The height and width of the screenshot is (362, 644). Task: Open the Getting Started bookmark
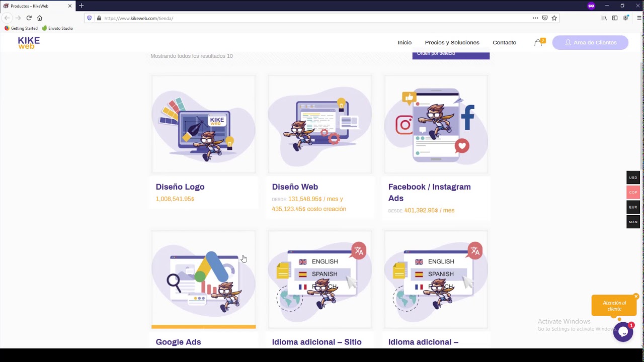[x=21, y=28]
